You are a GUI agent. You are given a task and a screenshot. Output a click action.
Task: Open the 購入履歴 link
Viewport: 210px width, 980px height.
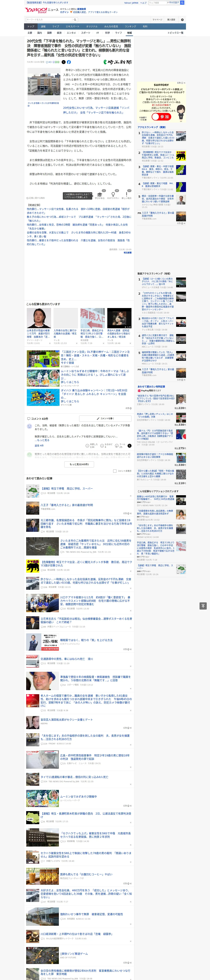pyautogui.click(x=171, y=20)
